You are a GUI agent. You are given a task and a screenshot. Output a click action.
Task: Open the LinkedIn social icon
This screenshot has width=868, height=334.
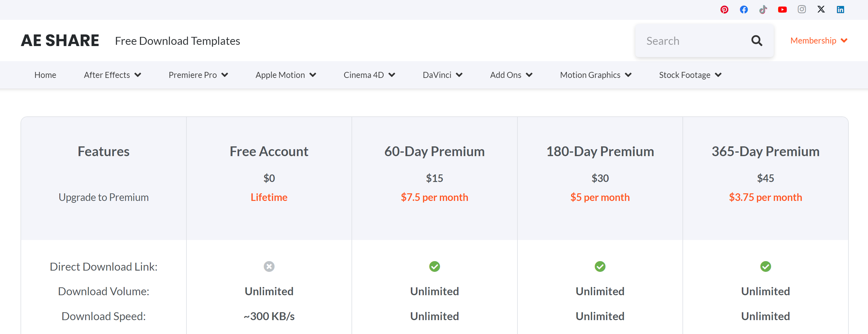[x=840, y=9]
